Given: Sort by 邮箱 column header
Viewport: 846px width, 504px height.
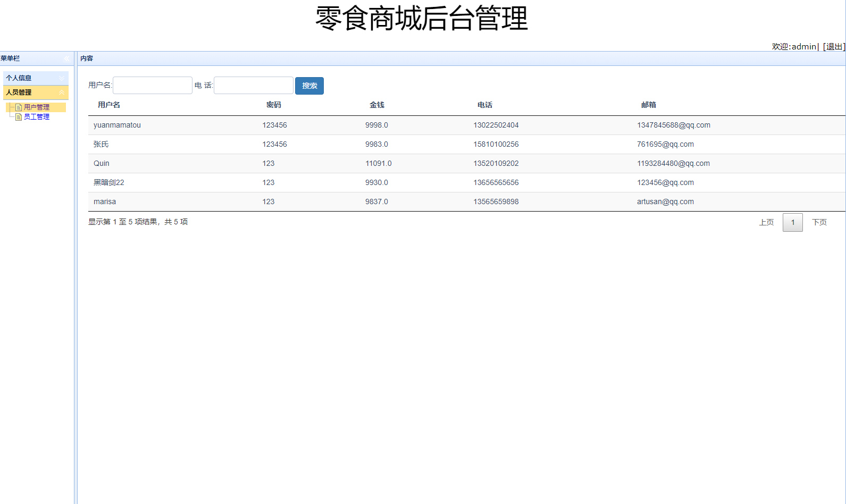Looking at the screenshot, I should pos(649,105).
